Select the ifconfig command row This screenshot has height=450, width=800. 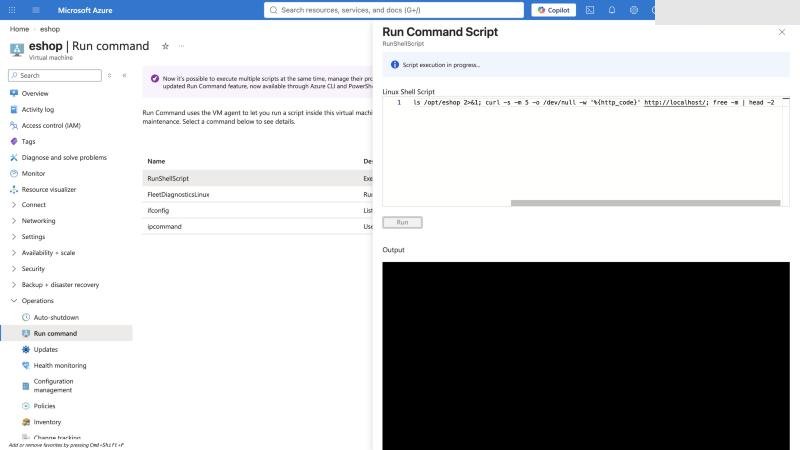(x=258, y=211)
